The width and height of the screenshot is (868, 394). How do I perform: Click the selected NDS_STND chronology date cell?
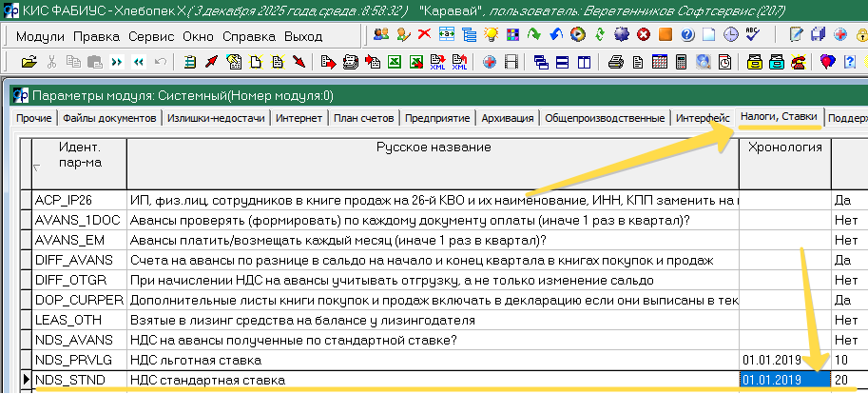[x=785, y=380]
